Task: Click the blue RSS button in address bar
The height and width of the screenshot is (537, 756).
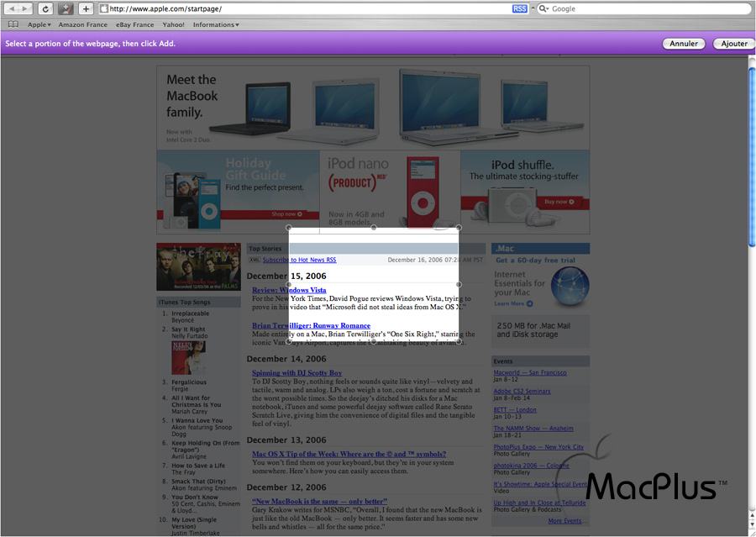Action: point(519,8)
